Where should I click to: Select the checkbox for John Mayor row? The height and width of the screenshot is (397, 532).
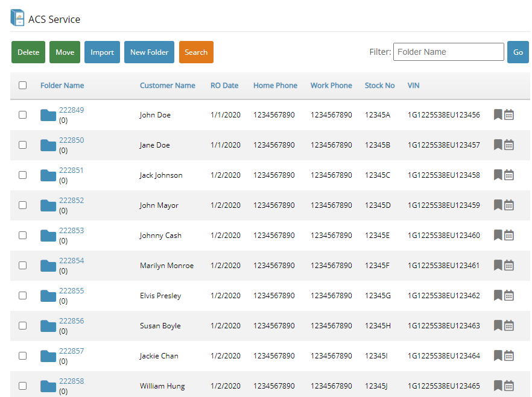coord(23,205)
